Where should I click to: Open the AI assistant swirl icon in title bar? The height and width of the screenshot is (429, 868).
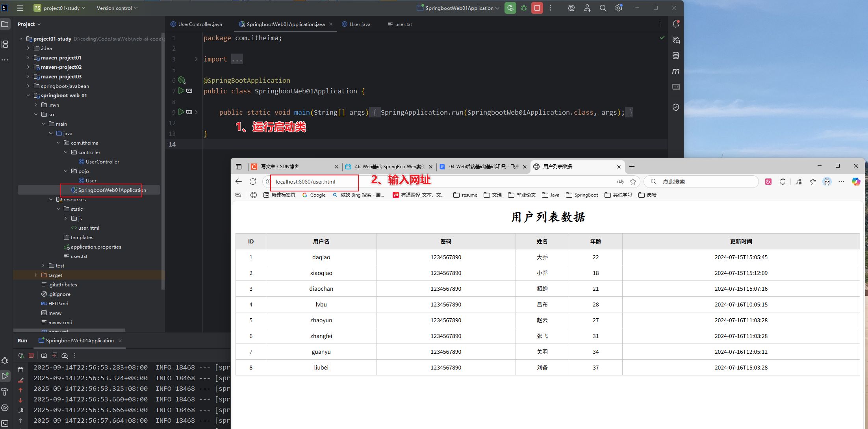[571, 8]
